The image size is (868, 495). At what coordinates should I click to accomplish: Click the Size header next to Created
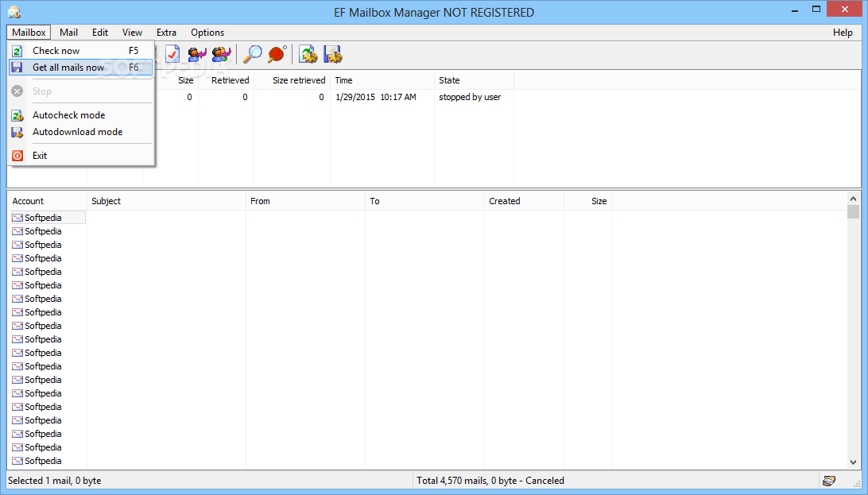click(x=588, y=201)
